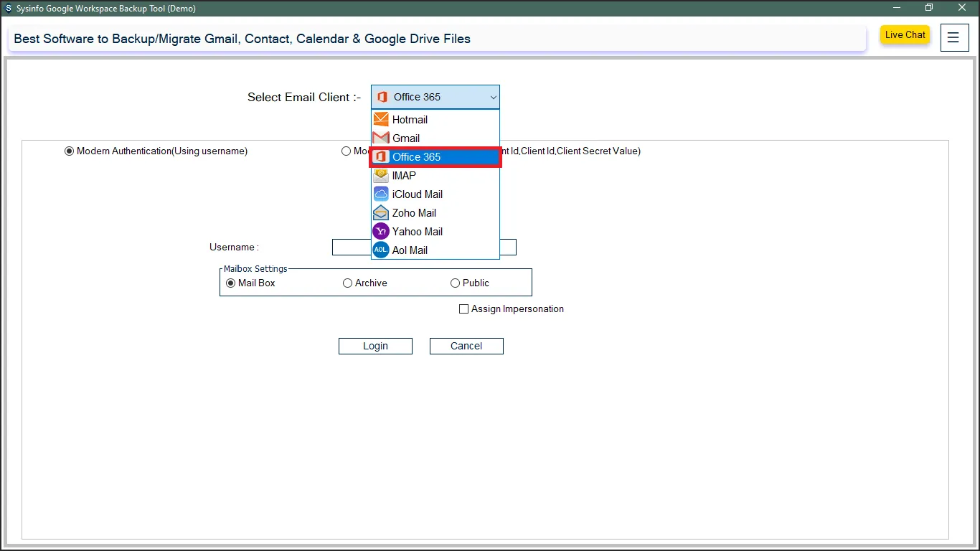Select the second Modern authentication radio option
This screenshot has width=980, height=551.
click(x=347, y=151)
